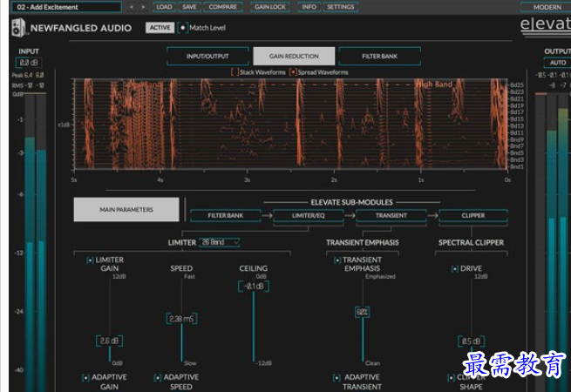Toggle GAIN LOCK
Image resolution: width=571 pixels, height=392 pixels.
click(x=270, y=7)
